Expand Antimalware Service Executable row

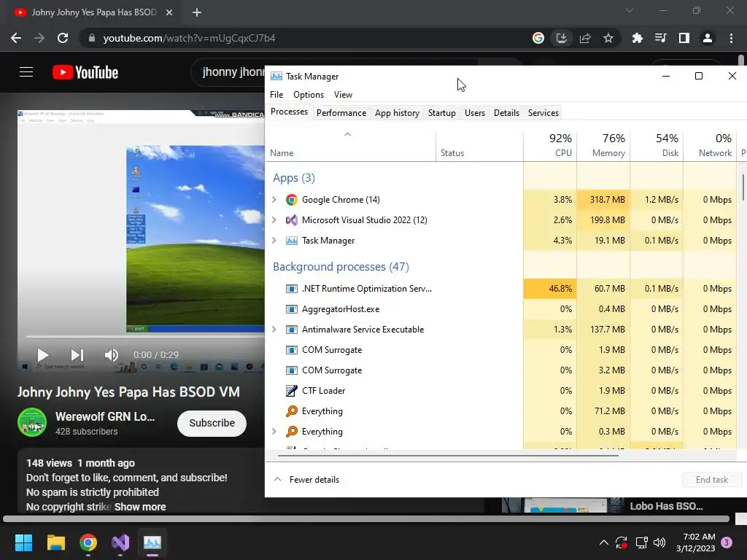pyautogui.click(x=274, y=330)
